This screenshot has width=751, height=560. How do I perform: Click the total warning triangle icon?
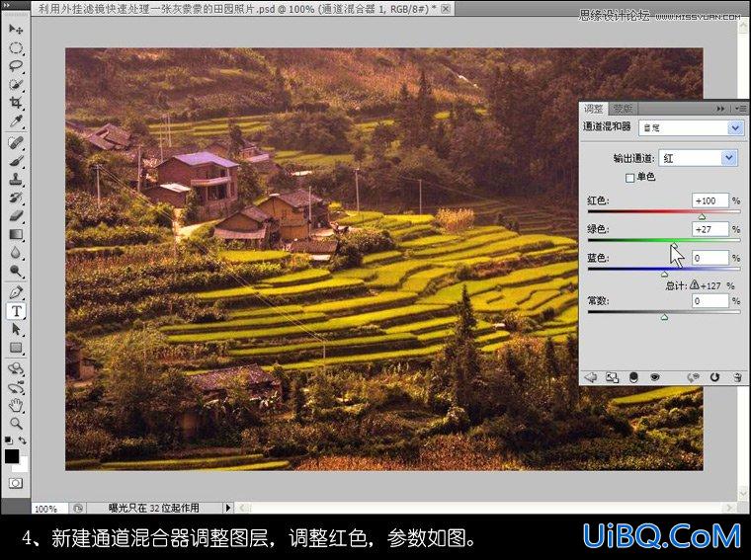pos(695,285)
